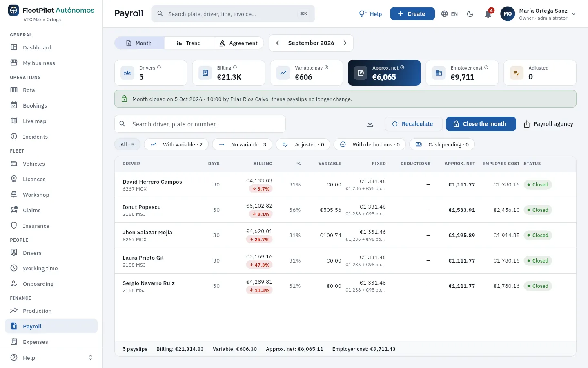The height and width of the screenshot is (368, 588).
Task: Open Dashboard from the sidebar
Action: click(51, 47)
